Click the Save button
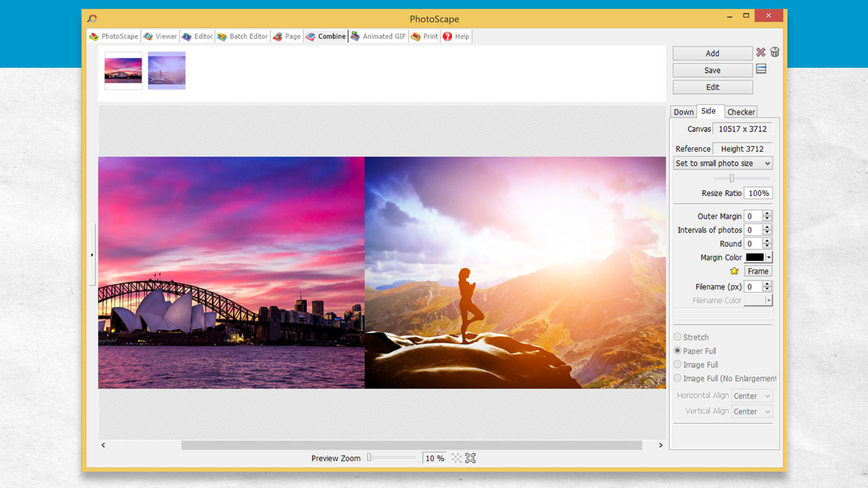Screen dimensions: 868x488 tap(713, 70)
